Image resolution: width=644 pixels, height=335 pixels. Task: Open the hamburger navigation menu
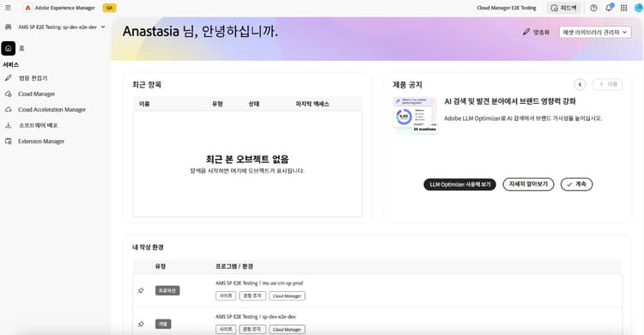click(x=8, y=8)
